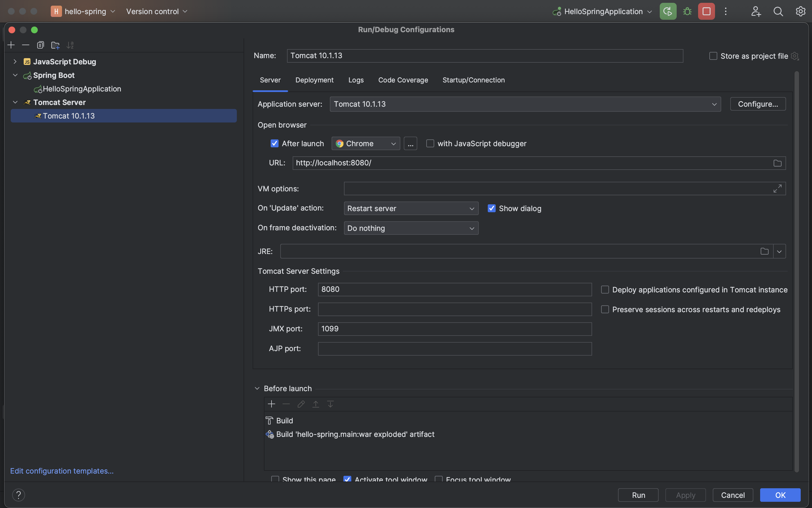Open Search Everywhere magnifier
The height and width of the screenshot is (508, 812).
[778, 11]
